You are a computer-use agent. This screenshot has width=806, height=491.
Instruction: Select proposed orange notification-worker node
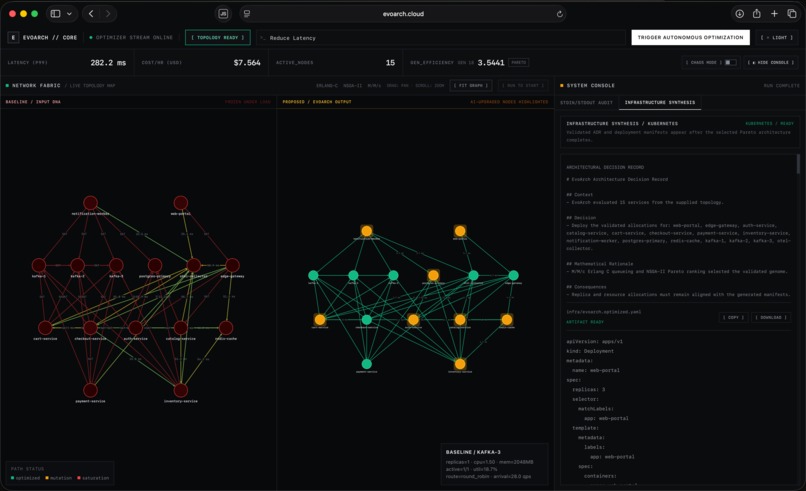pos(367,231)
